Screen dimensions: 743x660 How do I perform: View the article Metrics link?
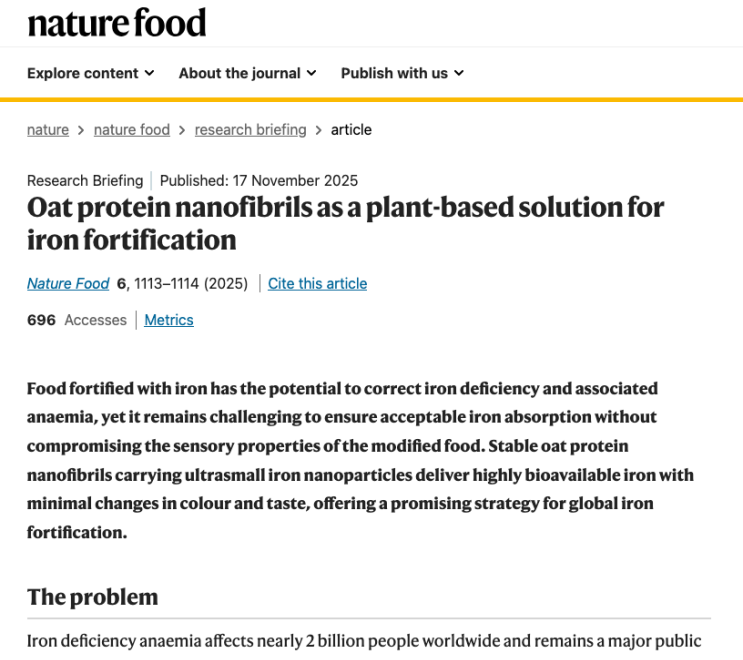point(169,320)
